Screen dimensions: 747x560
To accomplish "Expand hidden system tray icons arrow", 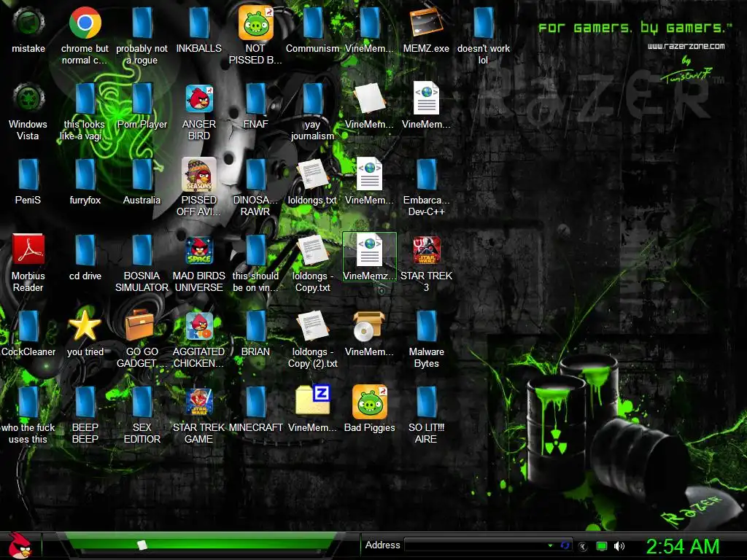I will [x=583, y=546].
